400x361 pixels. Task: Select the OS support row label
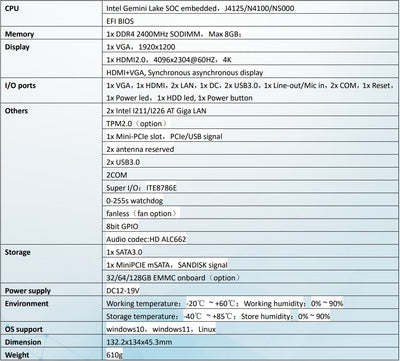coord(24,329)
